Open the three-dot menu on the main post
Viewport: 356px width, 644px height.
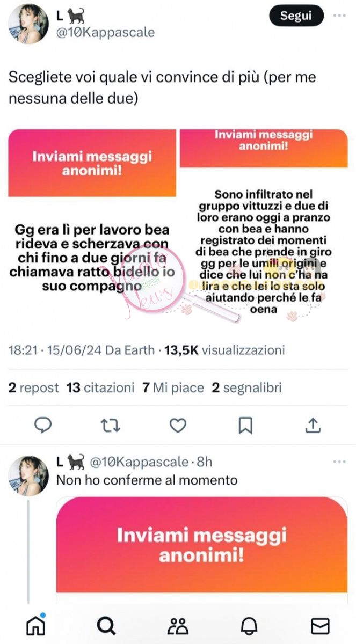339,16
